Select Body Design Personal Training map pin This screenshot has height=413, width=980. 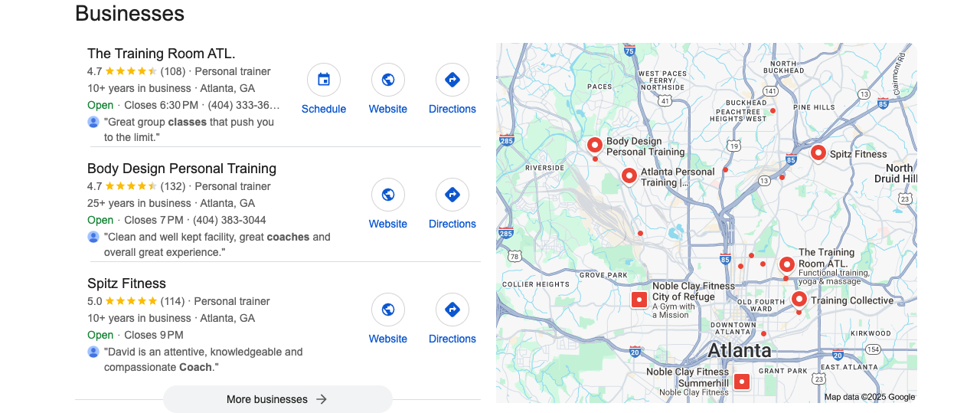pos(595,146)
